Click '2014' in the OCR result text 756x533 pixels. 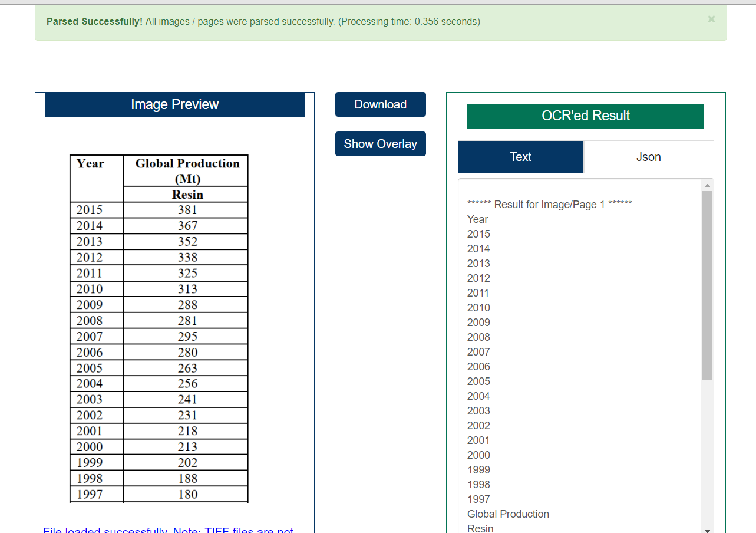coord(478,249)
